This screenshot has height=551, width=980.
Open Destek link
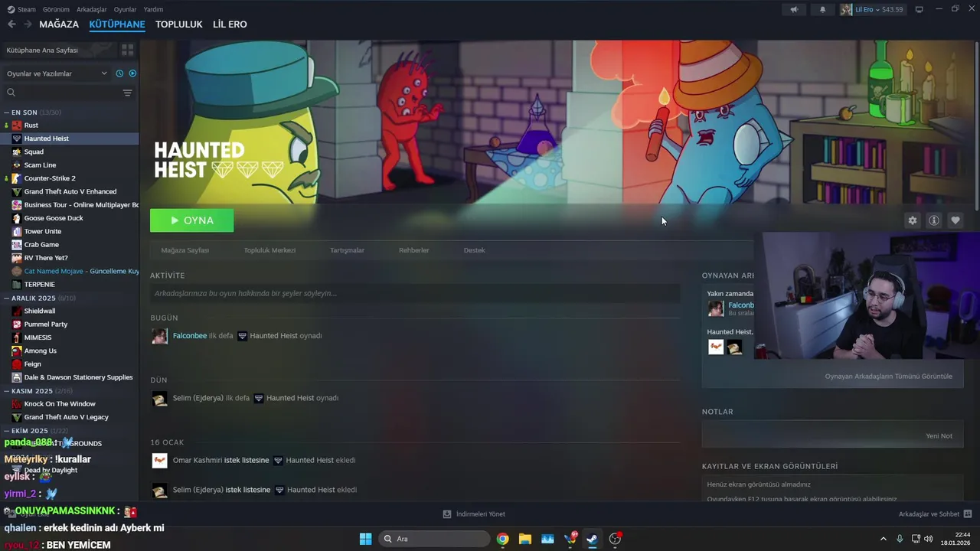(474, 250)
